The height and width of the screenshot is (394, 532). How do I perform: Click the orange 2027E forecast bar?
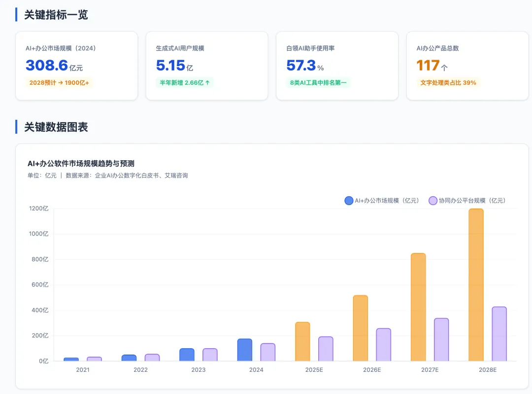pyautogui.click(x=418, y=307)
